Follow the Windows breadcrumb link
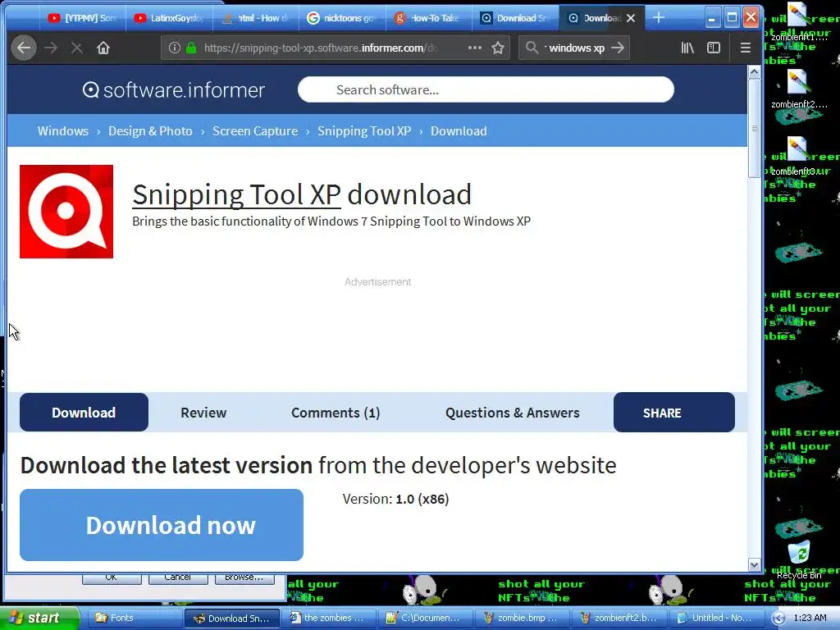Image resolution: width=840 pixels, height=630 pixels. point(62,131)
